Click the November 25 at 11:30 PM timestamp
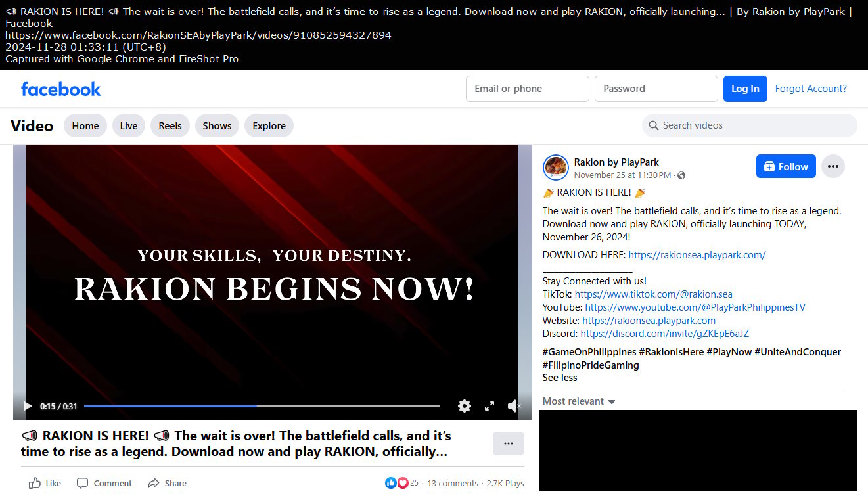Image resolution: width=868 pixels, height=498 pixels. point(623,175)
